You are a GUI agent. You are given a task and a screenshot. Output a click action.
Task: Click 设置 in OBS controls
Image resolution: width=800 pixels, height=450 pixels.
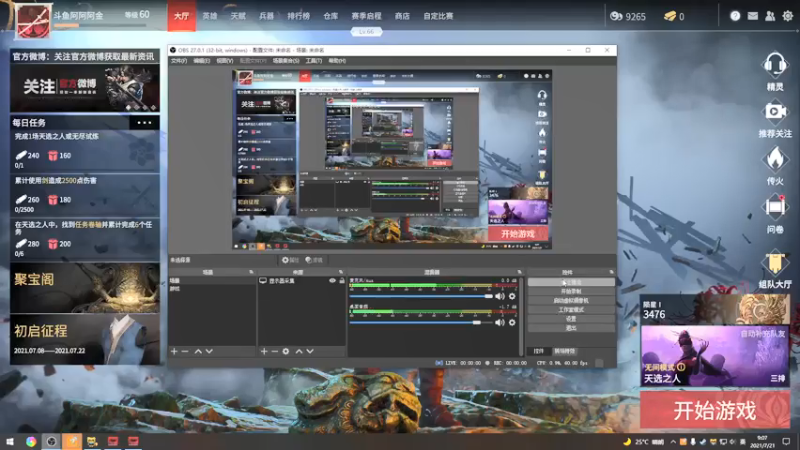[571, 319]
